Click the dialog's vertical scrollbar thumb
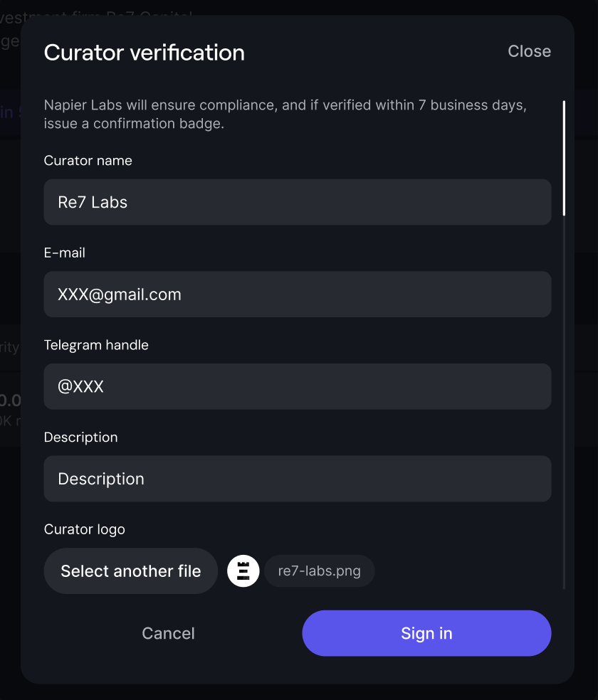The width and height of the screenshot is (598, 700). 564,158
